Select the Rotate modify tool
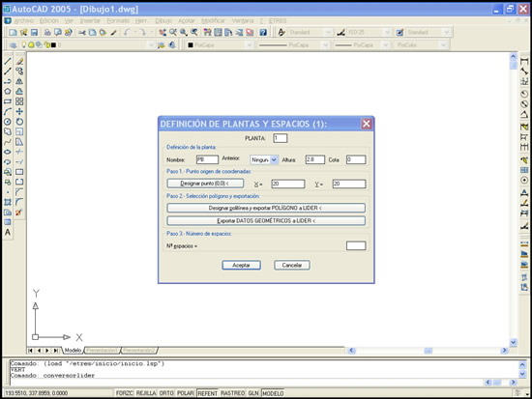Screen dimensions: 532x399 pyautogui.click(x=19, y=122)
